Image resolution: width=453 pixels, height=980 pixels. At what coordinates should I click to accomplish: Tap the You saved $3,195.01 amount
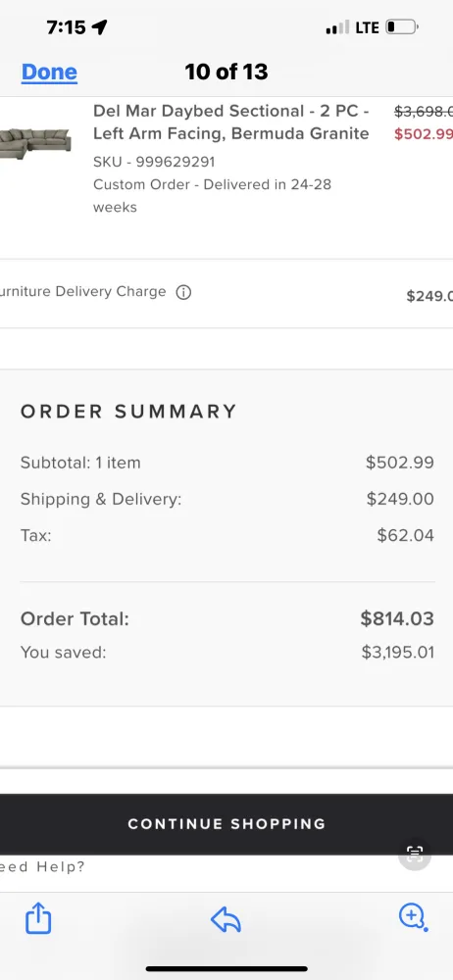point(397,653)
